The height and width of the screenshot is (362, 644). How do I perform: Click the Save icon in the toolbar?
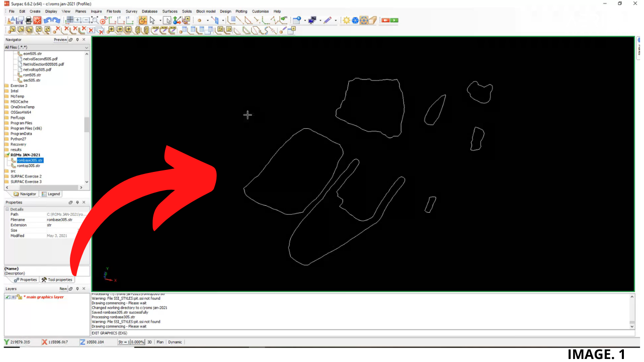(x=20, y=20)
